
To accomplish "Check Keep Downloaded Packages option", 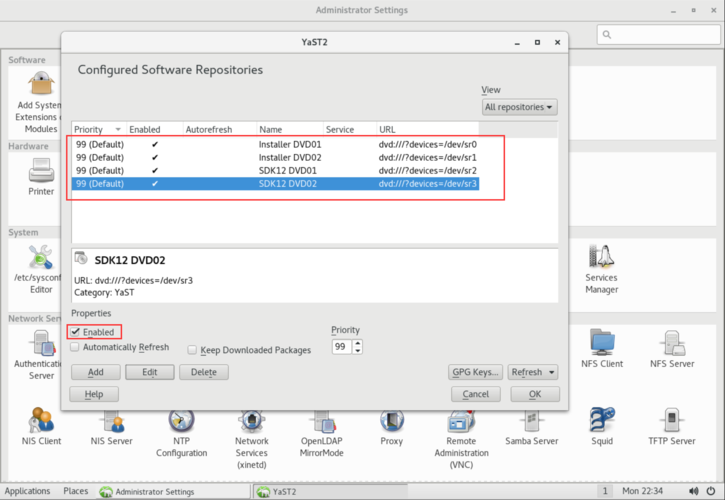I will pyautogui.click(x=192, y=350).
